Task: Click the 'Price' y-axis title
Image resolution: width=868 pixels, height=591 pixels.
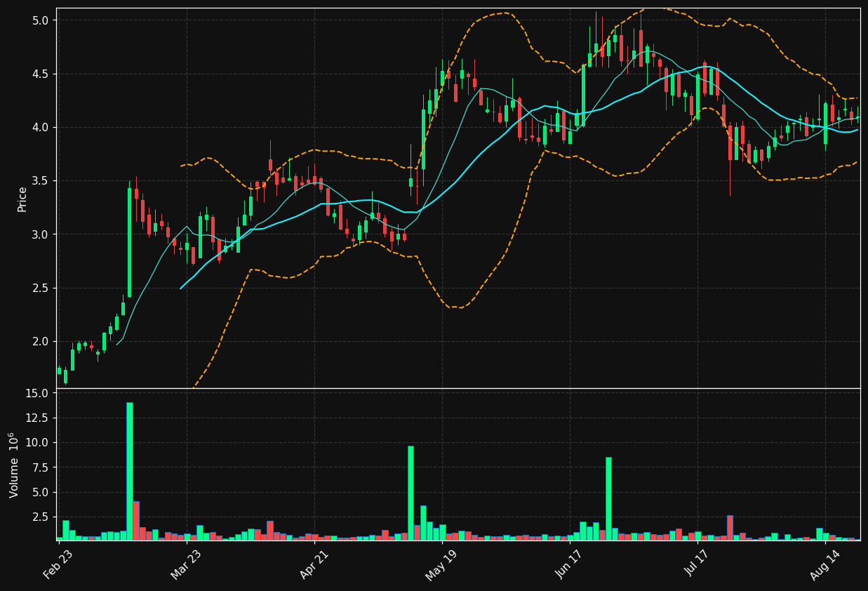Action: point(22,199)
